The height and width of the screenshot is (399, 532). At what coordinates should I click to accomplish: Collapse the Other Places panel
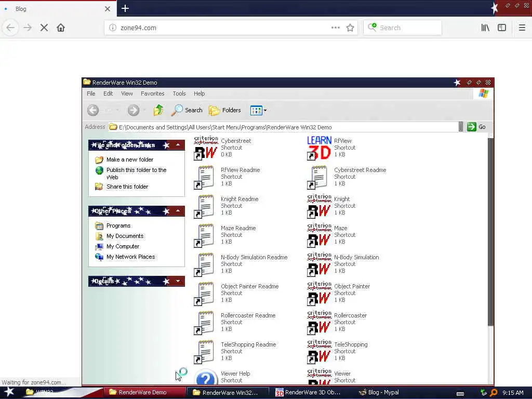(x=178, y=211)
